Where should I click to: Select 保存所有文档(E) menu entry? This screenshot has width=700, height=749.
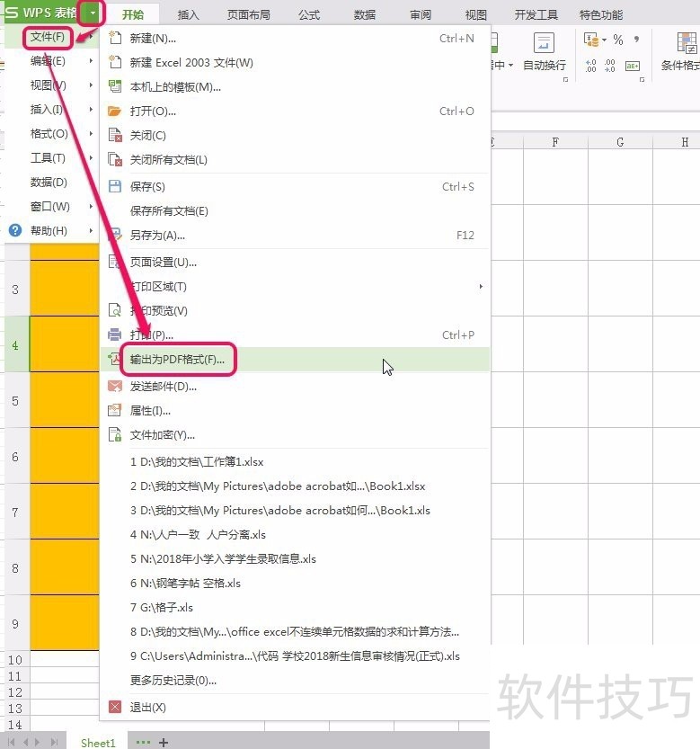click(x=295, y=210)
